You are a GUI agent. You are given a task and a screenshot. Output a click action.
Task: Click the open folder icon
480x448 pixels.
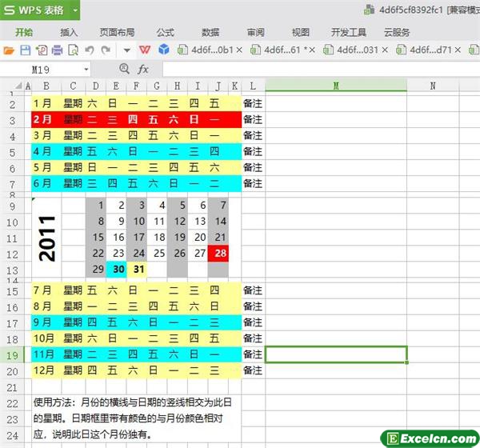10,50
